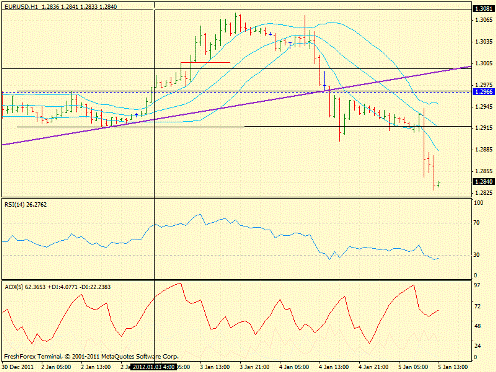This screenshot has height=372, width=496.
Task: Select the grey horizontal line segment left of the 1.2915 line
Action: pyautogui.click(x=131, y=127)
